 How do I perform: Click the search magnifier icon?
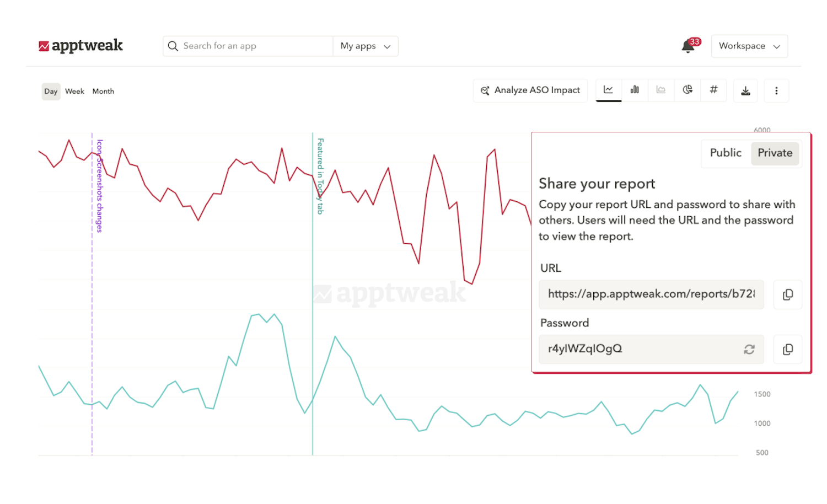tap(173, 46)
